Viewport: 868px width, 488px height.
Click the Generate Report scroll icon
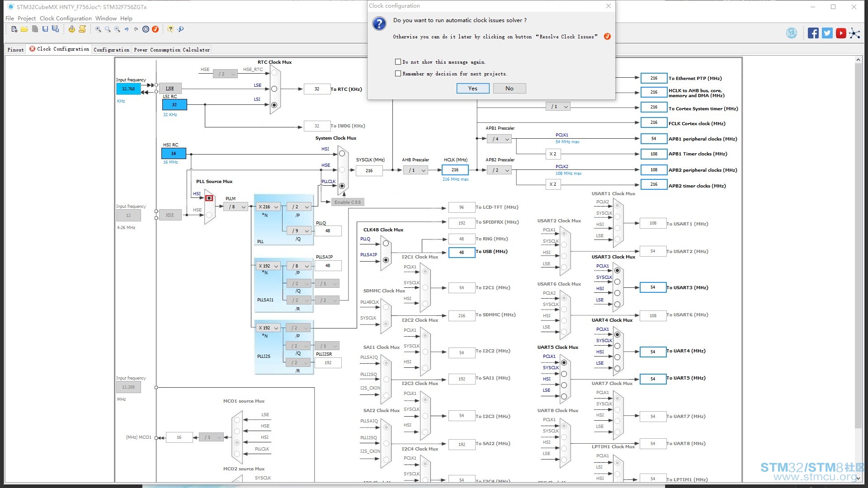pyautogui.click(x=82, y=29)
